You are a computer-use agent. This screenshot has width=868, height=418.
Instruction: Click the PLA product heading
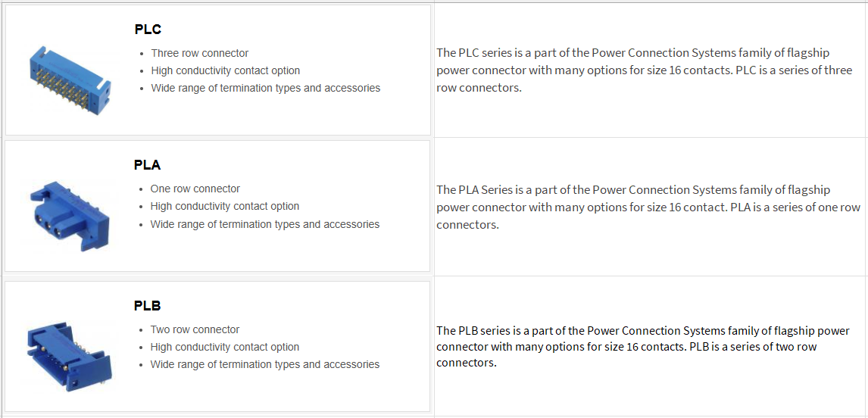click(148, 165)
